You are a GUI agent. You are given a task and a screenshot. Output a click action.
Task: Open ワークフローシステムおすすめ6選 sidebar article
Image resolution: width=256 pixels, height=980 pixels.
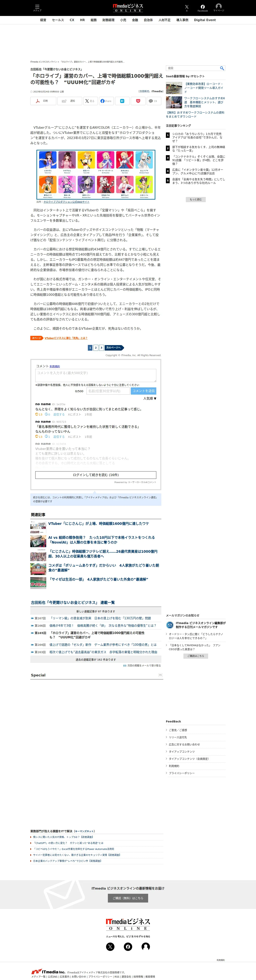pos(205,102)
